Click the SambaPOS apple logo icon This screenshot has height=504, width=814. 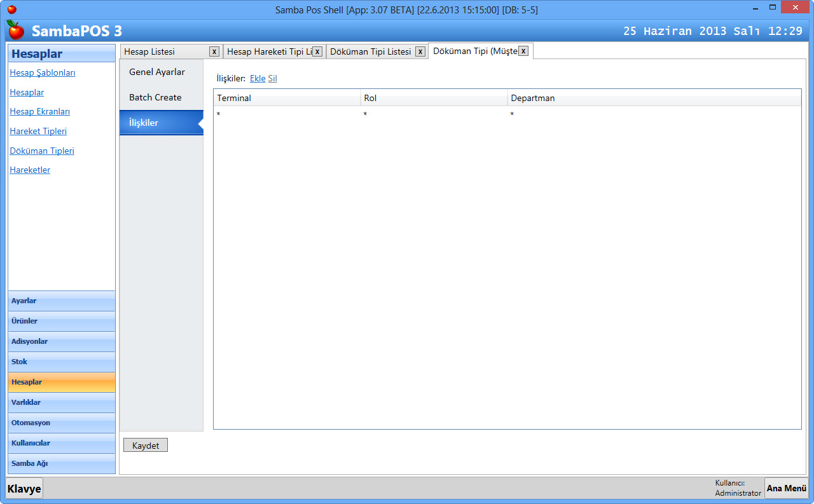(x=16, y=30)
